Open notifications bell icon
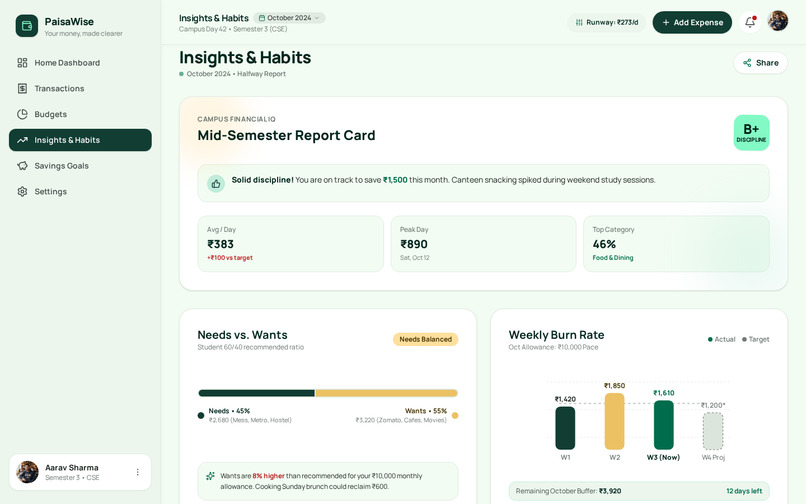 (750, 22)
